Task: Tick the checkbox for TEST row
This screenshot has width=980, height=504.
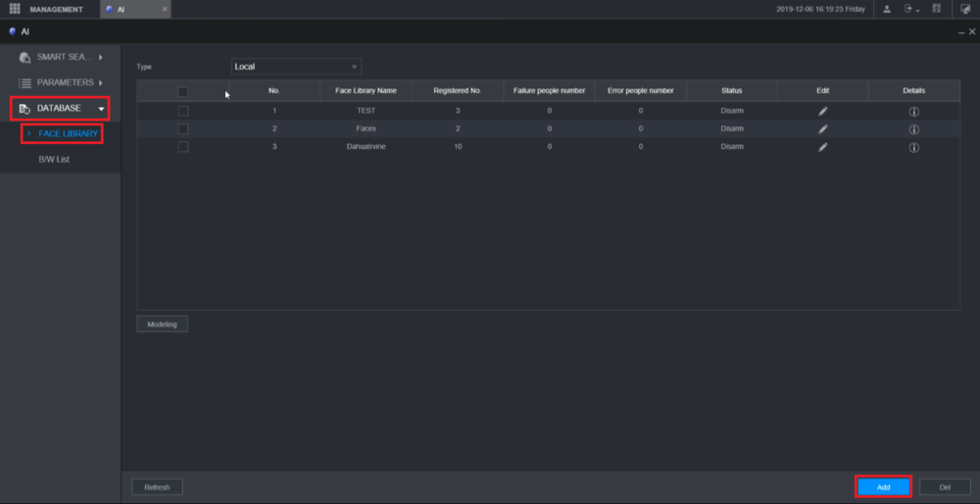Action: [183, 111]
